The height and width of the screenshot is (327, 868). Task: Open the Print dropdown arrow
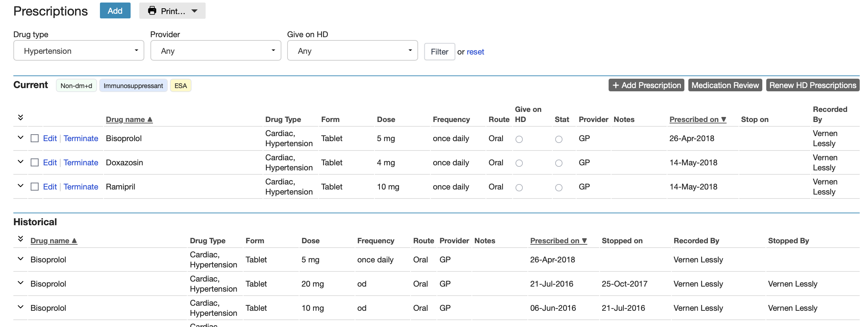pos(194,11)
